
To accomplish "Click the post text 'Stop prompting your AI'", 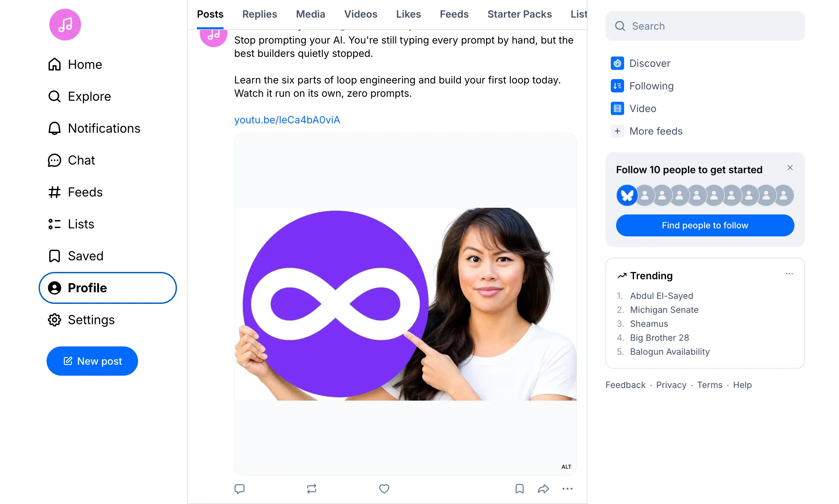I will click(x=289, y=40).
